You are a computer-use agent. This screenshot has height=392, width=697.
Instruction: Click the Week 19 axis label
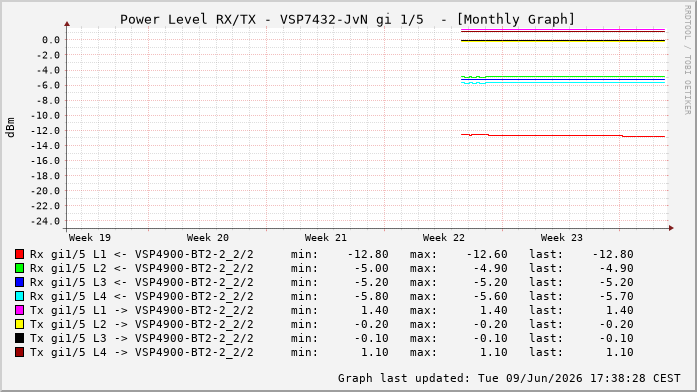pos(90,238)
